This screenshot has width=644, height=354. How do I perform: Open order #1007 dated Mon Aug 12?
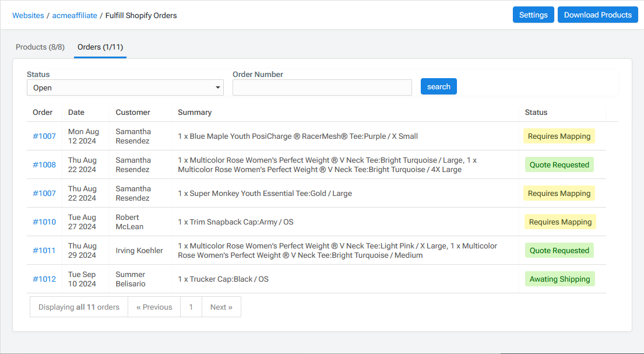click(x=44, y=136)
